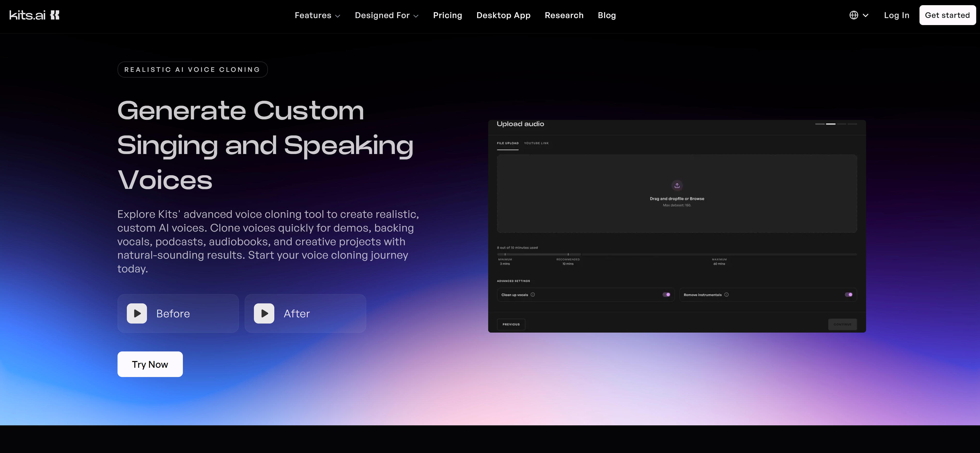Open language selector chevron

click(x=866, y=15)
